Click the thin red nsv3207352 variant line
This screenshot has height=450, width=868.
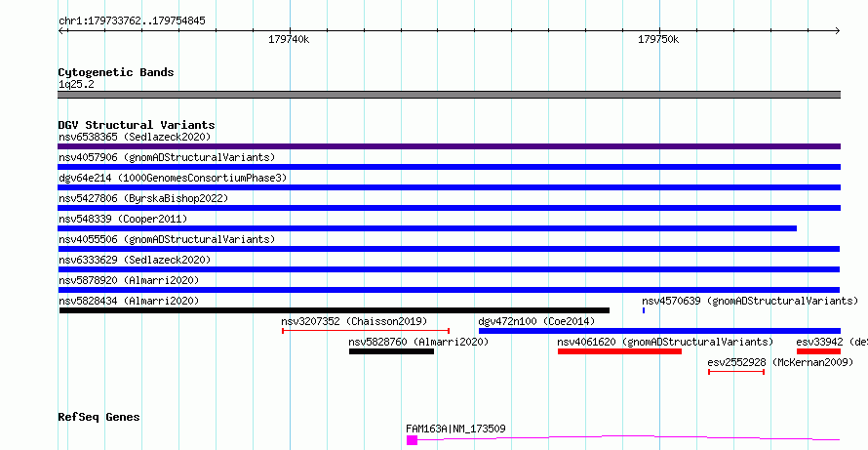366,331
